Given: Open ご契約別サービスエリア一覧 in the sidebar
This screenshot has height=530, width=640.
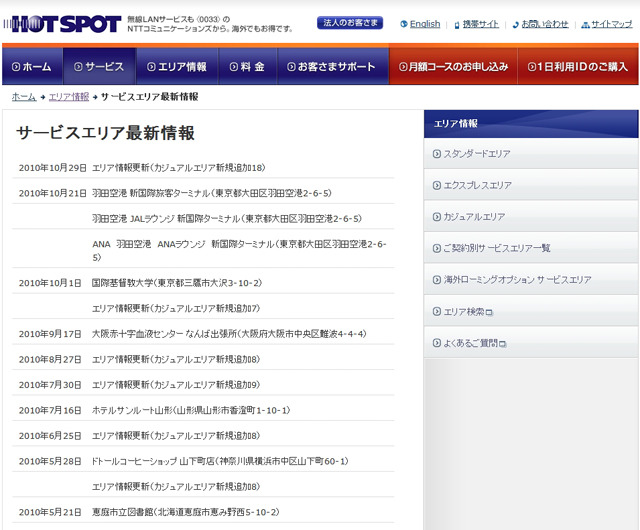Looking at the screenshot, I should (x=531, y=248).
